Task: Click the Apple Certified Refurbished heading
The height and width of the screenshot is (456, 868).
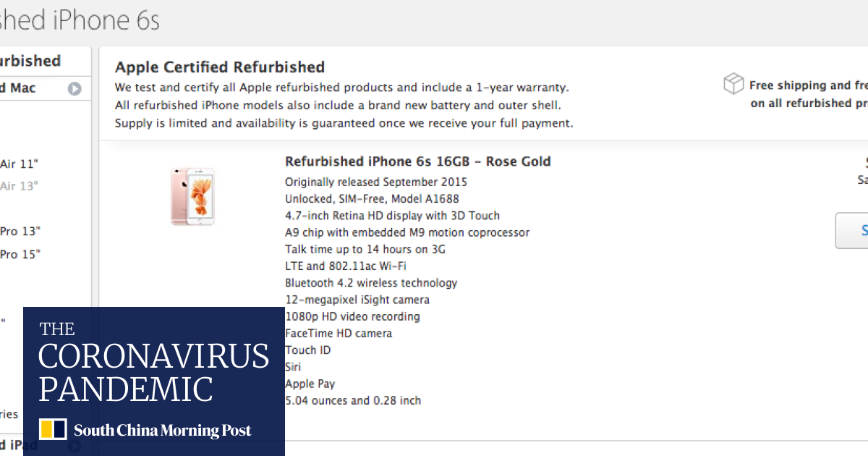Action: point(220,67)
